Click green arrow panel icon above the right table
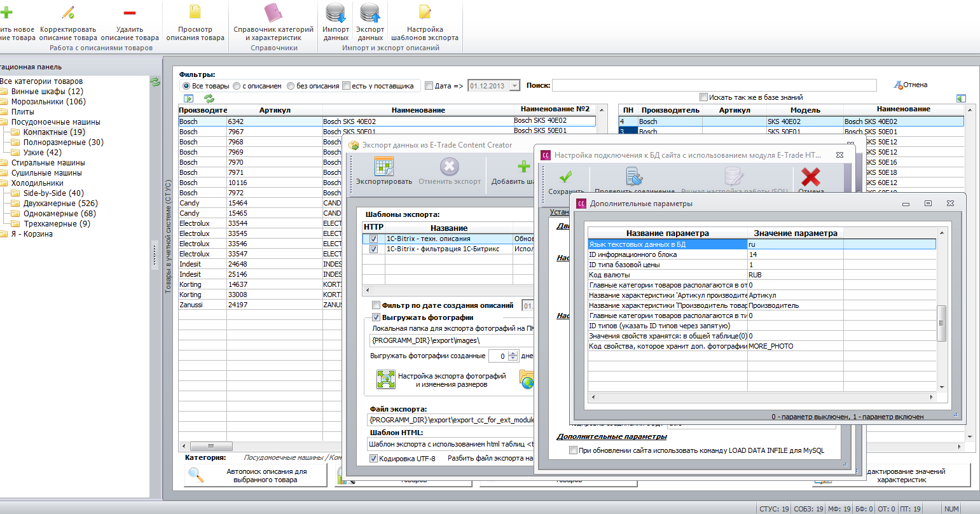Image resolution: width=980 pixels, height=514 pixels. coord(961,99)
